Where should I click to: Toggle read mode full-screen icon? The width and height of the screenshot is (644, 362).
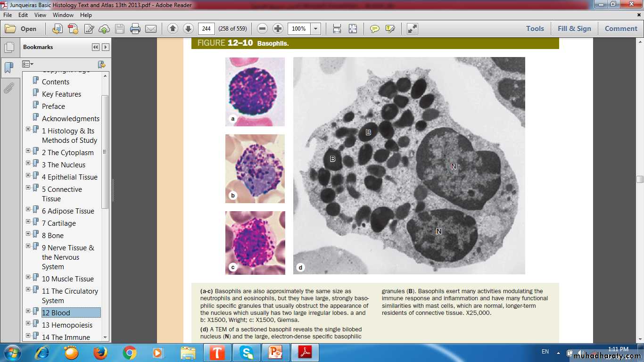coord(412,29)
